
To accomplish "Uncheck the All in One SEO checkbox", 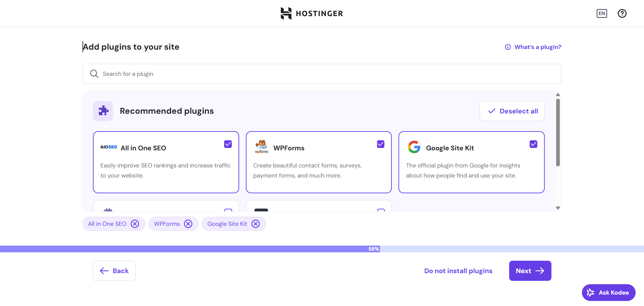I will 228,144.
